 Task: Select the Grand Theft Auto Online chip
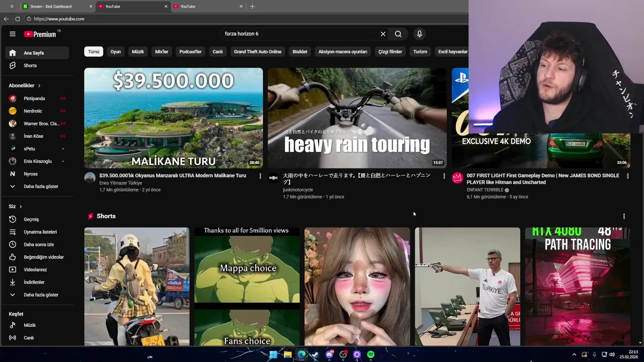(258, 52)
